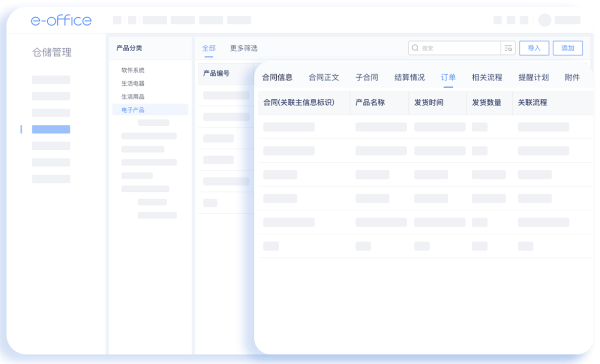Click the 导入 button
600x364 pixels.
(534, 48)
